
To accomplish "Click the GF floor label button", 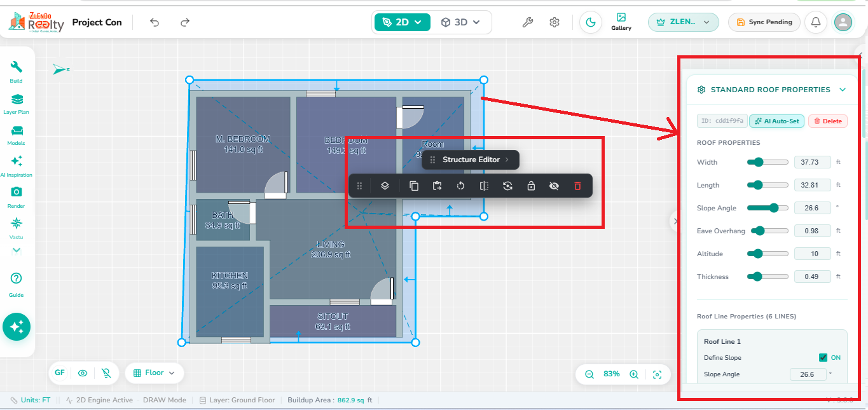I will pos(60,373).
